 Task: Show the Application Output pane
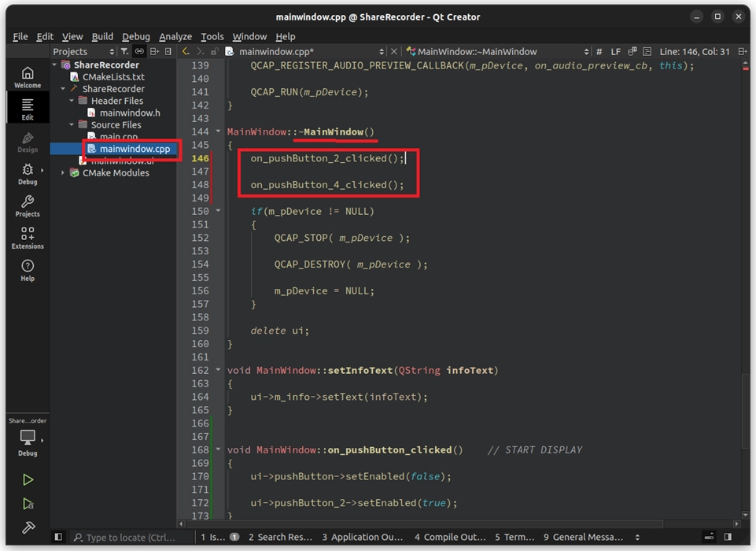pos(362,537)
